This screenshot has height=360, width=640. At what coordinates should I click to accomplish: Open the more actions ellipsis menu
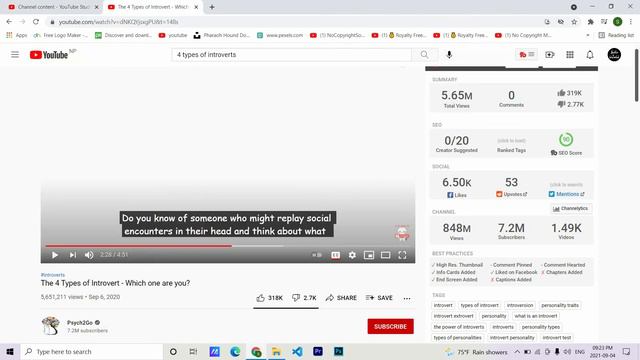407,298
